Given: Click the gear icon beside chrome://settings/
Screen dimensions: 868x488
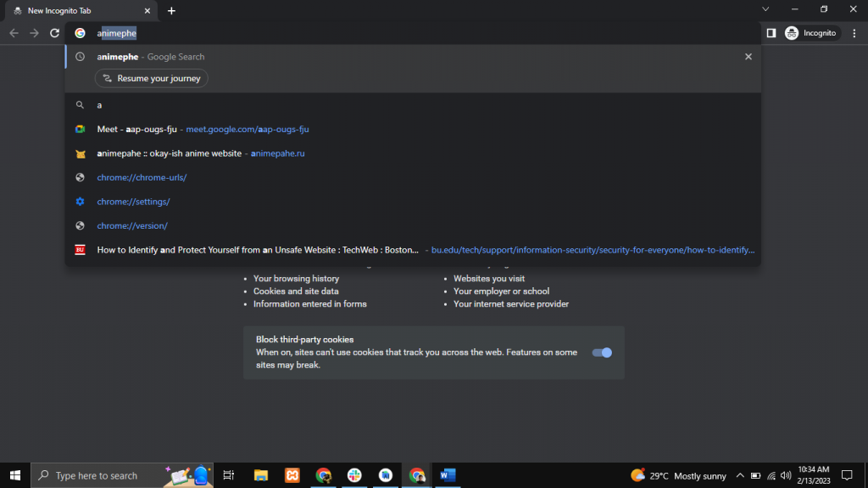Looking at the screenshot, I should pos(81,202).
